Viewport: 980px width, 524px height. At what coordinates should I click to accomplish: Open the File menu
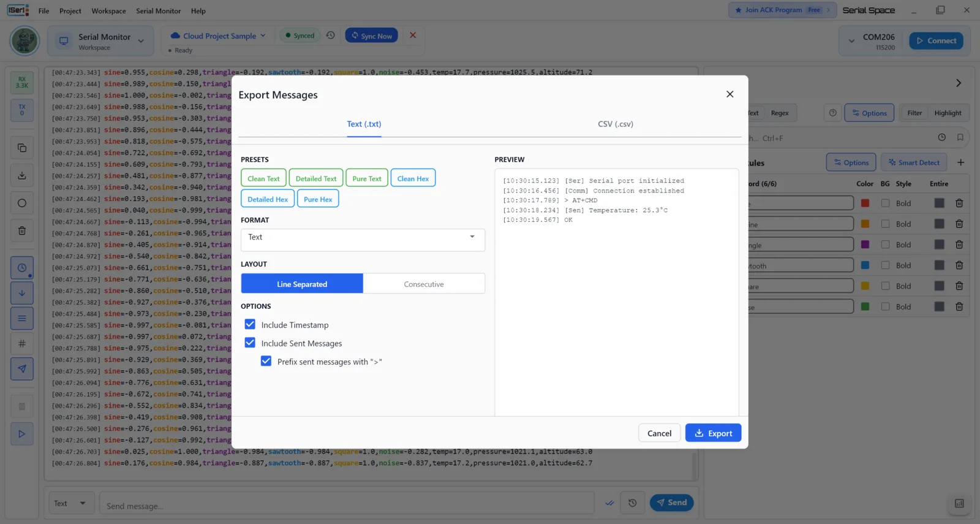[x=43, y=10]
